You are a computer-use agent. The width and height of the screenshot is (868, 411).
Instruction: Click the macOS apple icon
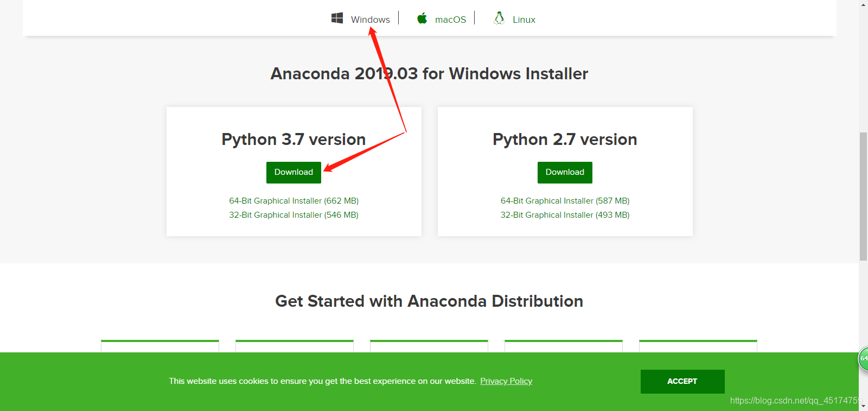[x=422, y=18]
